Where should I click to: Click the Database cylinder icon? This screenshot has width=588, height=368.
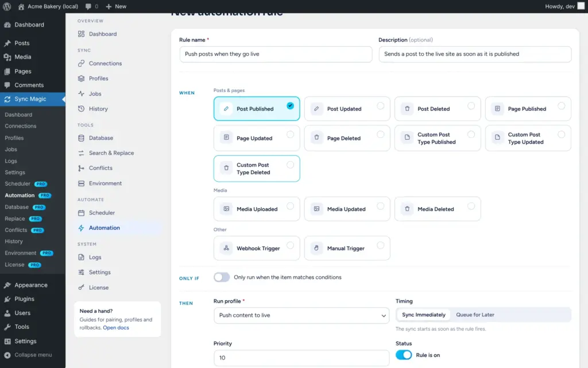(81, 138)
